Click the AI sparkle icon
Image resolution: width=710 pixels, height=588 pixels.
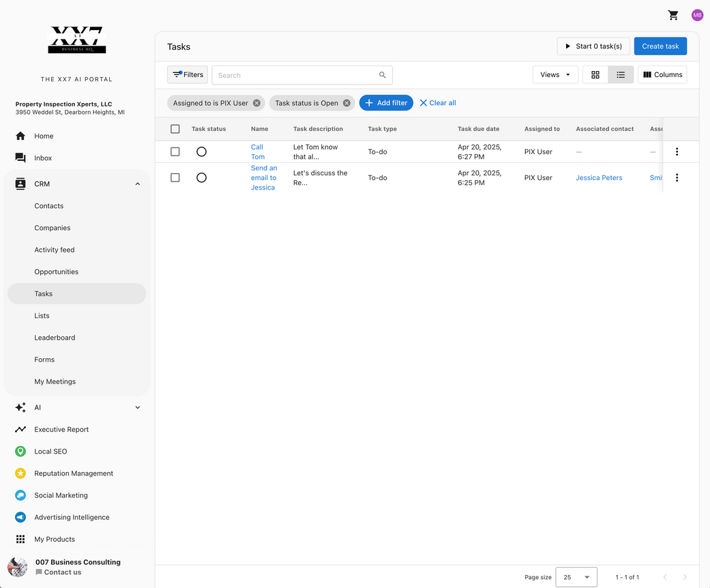(20, 407)
